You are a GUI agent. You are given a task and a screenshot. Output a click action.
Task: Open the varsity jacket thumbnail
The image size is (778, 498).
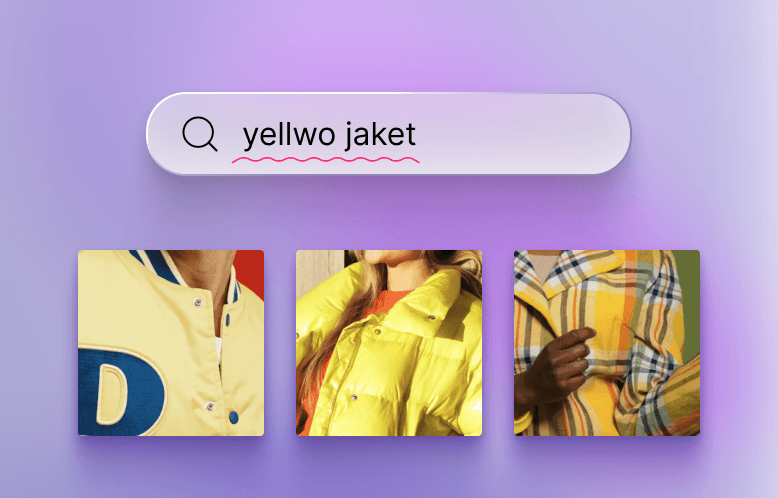171,343
